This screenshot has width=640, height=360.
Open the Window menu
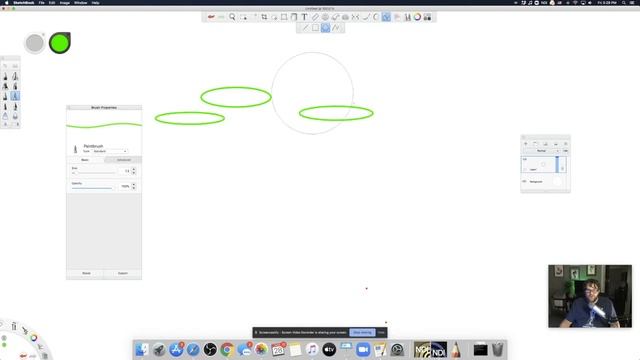click(80, 2)
